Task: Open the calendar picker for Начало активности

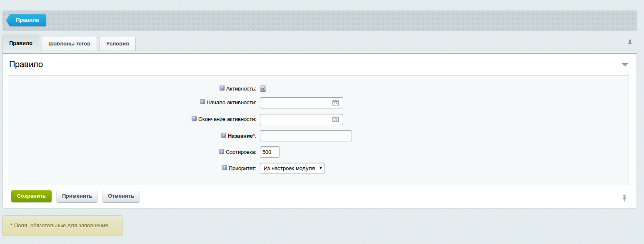Action: tap(336, 102)
